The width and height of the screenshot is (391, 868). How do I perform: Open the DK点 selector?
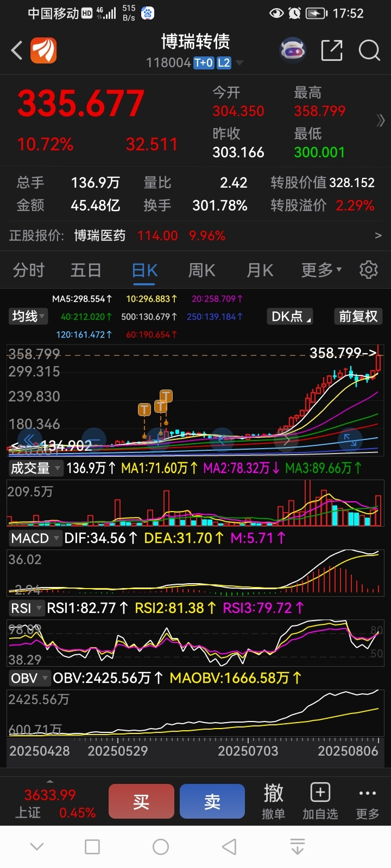point(291,316)
